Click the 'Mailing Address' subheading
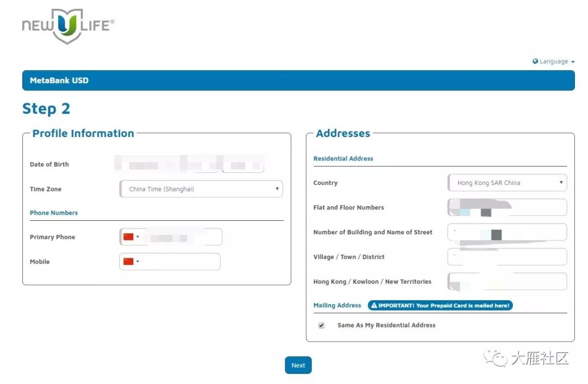 [x=337, y=305]
